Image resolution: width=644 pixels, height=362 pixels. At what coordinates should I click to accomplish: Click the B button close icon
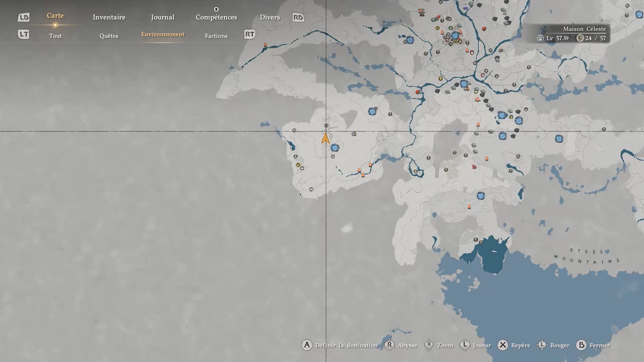coord(581,345)
